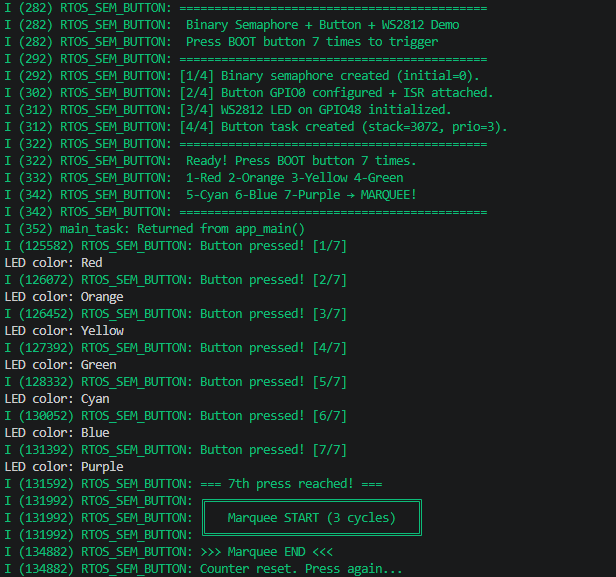Screen dimensions: 616x577
Task: Click the 'LED color: Purple' line
Action: tap(64, 467)
